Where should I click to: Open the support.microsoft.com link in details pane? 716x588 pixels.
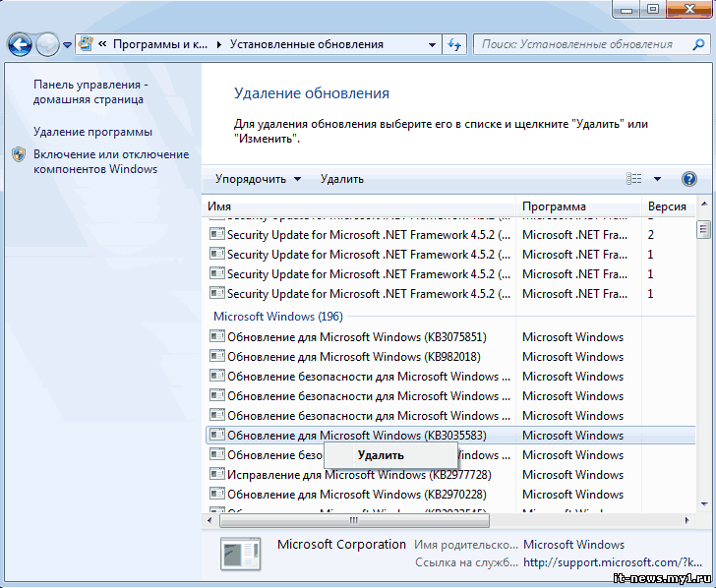[613, 562]
